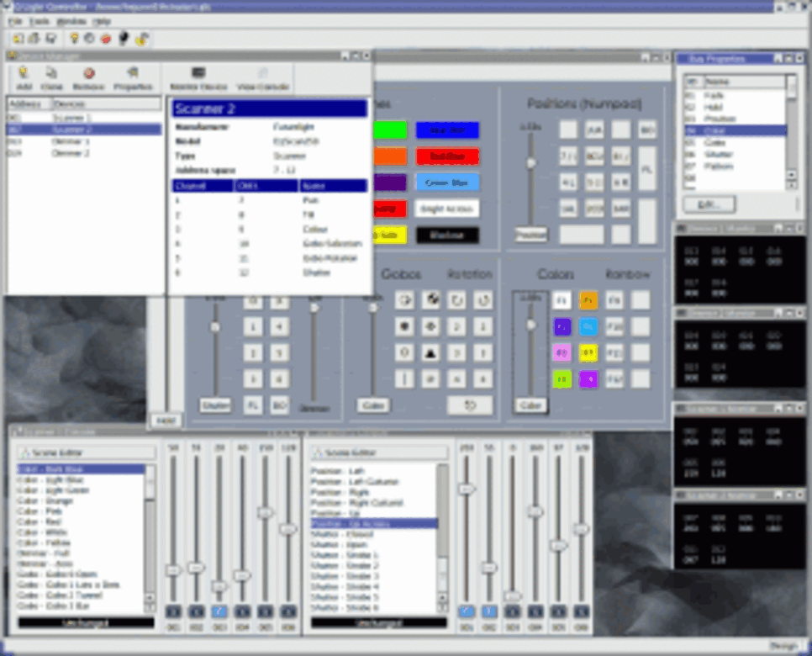Click the New workspace icon in main toolbar
Viewport: 812px width, 656px height.
[18, 39]
